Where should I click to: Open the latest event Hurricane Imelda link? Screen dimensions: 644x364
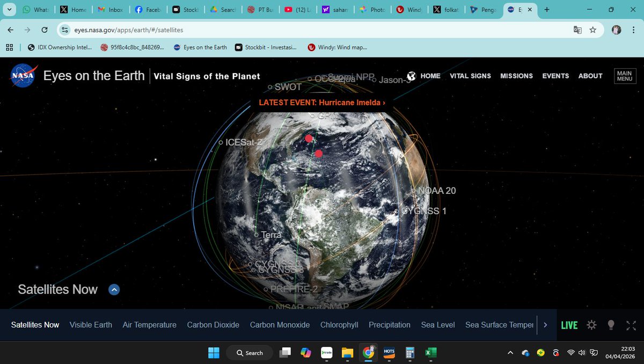322,102
